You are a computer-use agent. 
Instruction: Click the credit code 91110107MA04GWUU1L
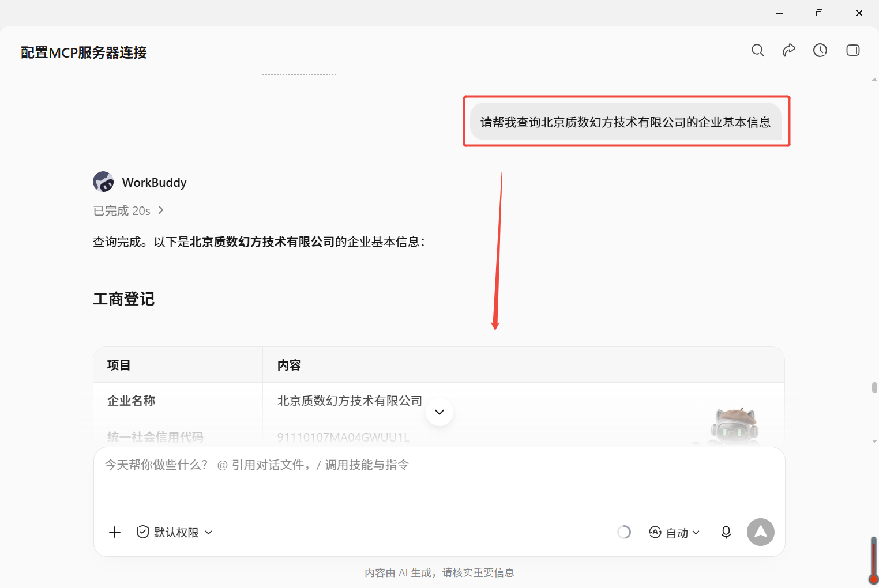pyautogui.click(x=343, y=437)
